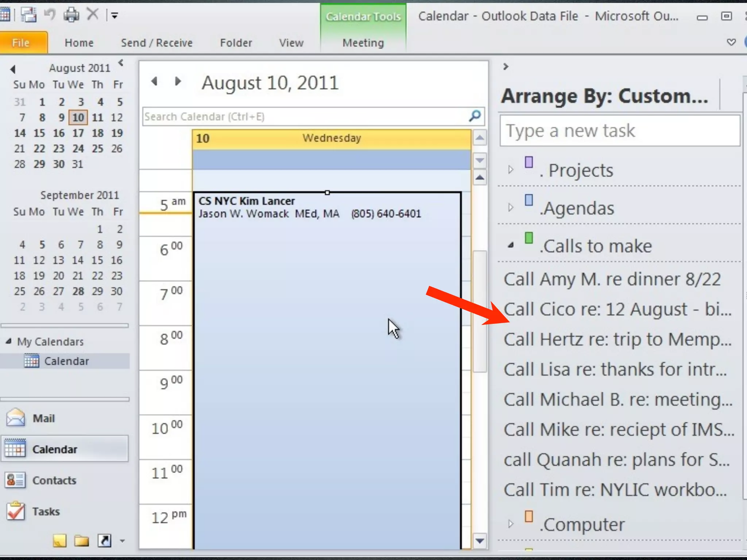Click the Delete X icon in toolbar
The height and width of the screenshot is (560, 747).
point(93,15)
